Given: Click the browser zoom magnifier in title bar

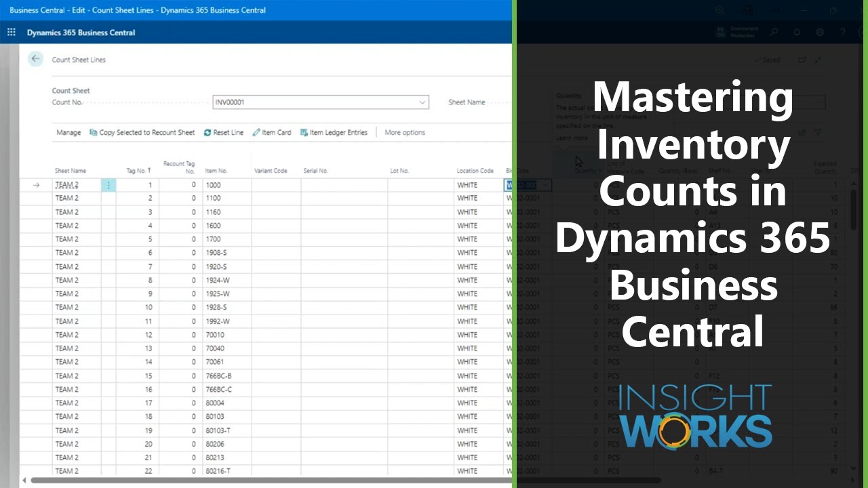Looking at the screenshot, I should [x=720, y=10].
